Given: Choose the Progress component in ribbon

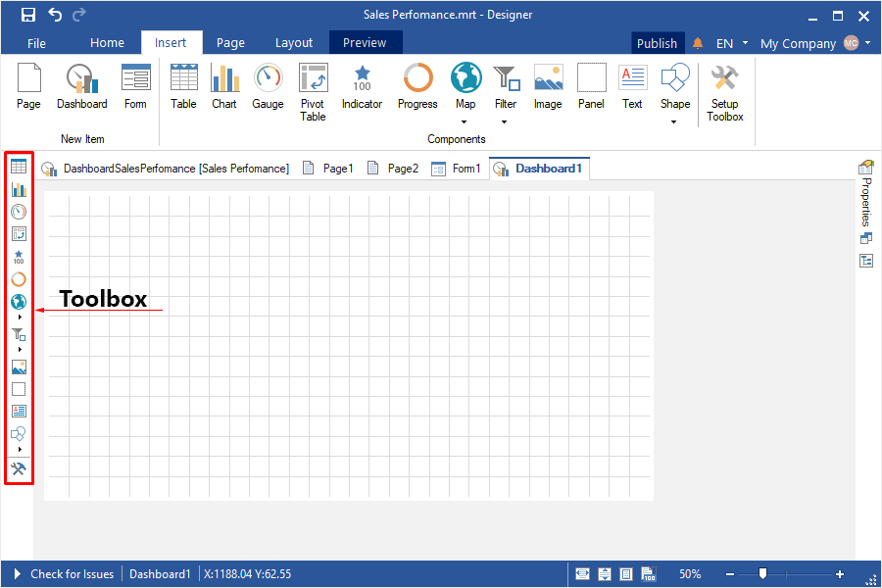Looking at the screenshot, I should click(417, 86).
